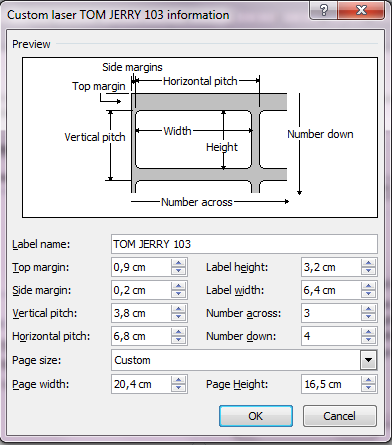This screenshot has height=445, width=392.
Task: Click the Top margin value field
Action: pyautogui.click(x=141, y=267)
